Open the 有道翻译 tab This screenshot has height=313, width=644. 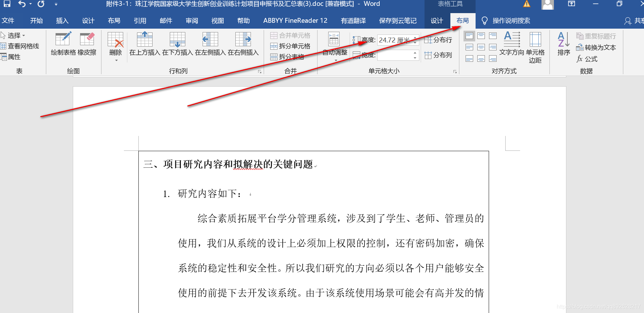[353, 21]
